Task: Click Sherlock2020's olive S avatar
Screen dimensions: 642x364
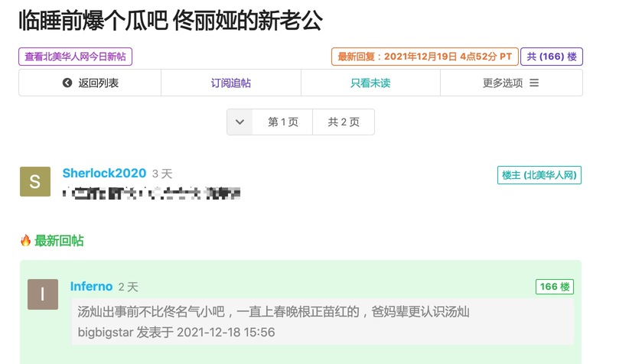Action: click(34, 182)
